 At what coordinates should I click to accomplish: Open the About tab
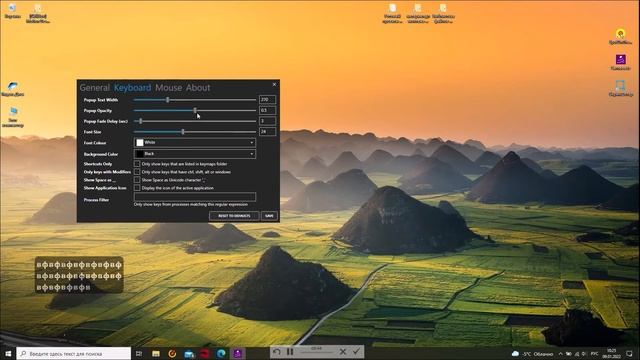click(x=198, y=88)
